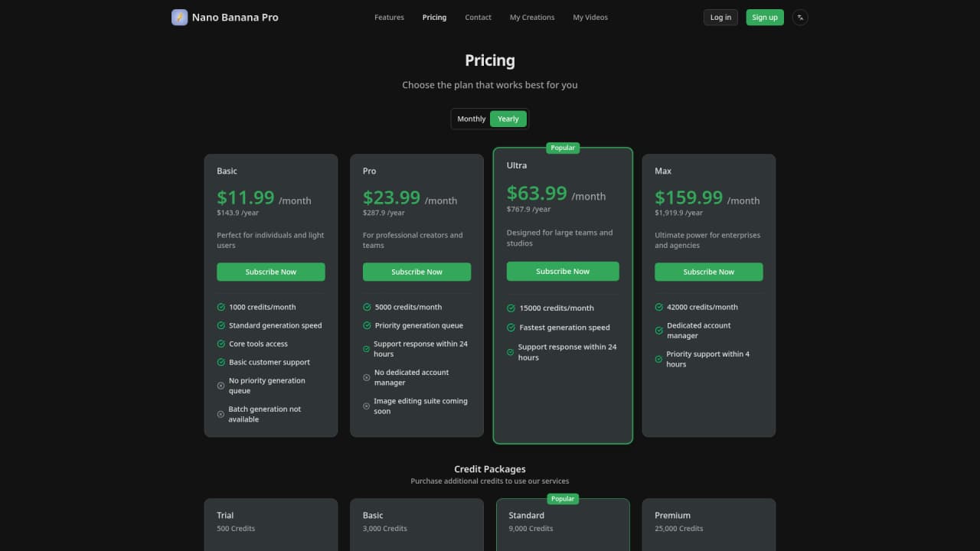Screen dimensions: 980x551
Task: Click the Credit Packages heading
Action: (x=490, y=469)
